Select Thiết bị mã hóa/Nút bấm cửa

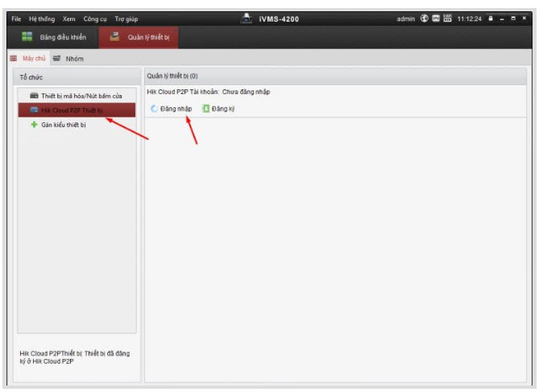coord(81,96)
